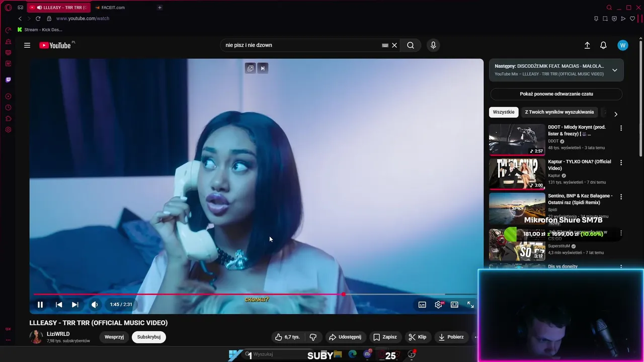The width and height of the screenshot is (644, 362).
Task: Open options for Sentino Ostatni raz
Action: 621,197
